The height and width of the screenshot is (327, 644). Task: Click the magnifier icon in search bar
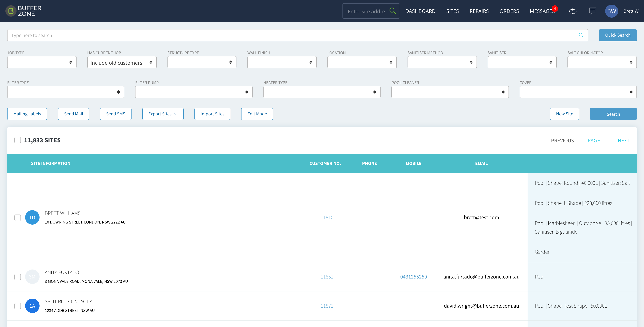click(581, 35)
